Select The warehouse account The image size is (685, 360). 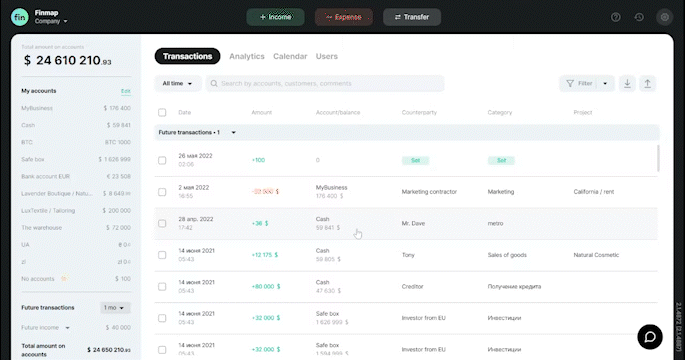click(76, 227)
